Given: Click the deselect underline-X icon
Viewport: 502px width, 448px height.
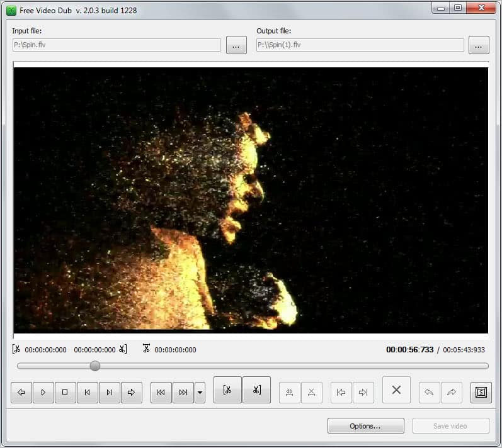Looking at the screenshot, I should 312,393.
